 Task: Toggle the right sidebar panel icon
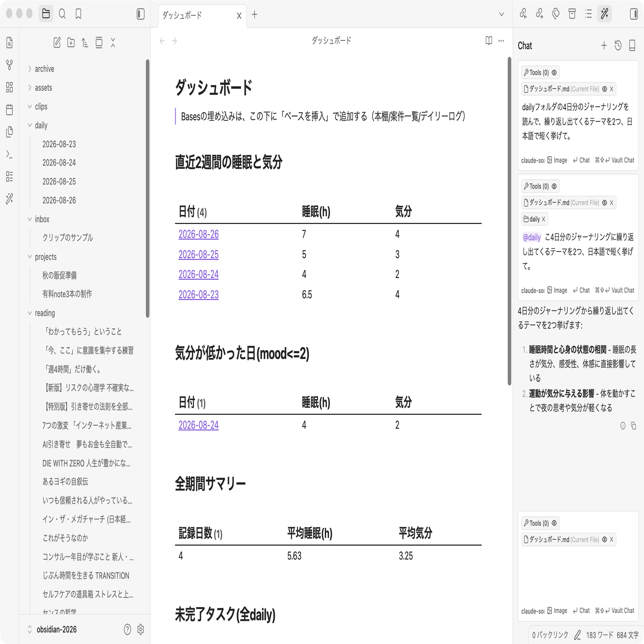[x=634, y=14]
